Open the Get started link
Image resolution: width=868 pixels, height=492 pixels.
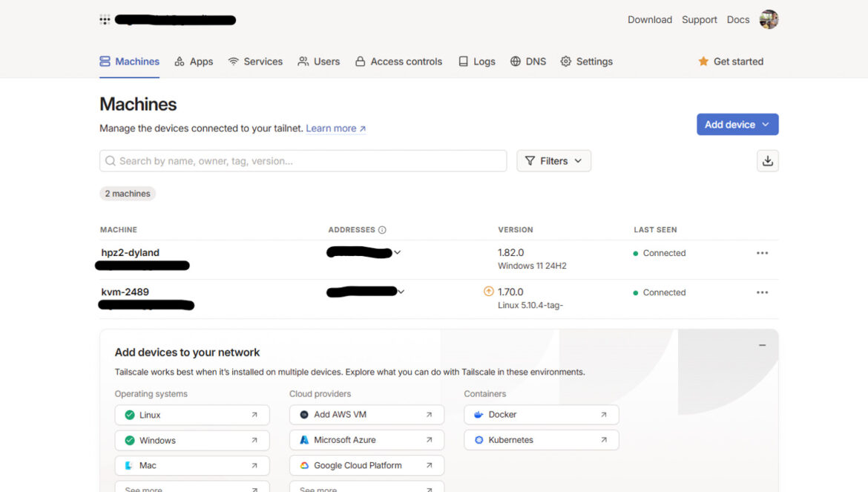click(x=731, y=62)
